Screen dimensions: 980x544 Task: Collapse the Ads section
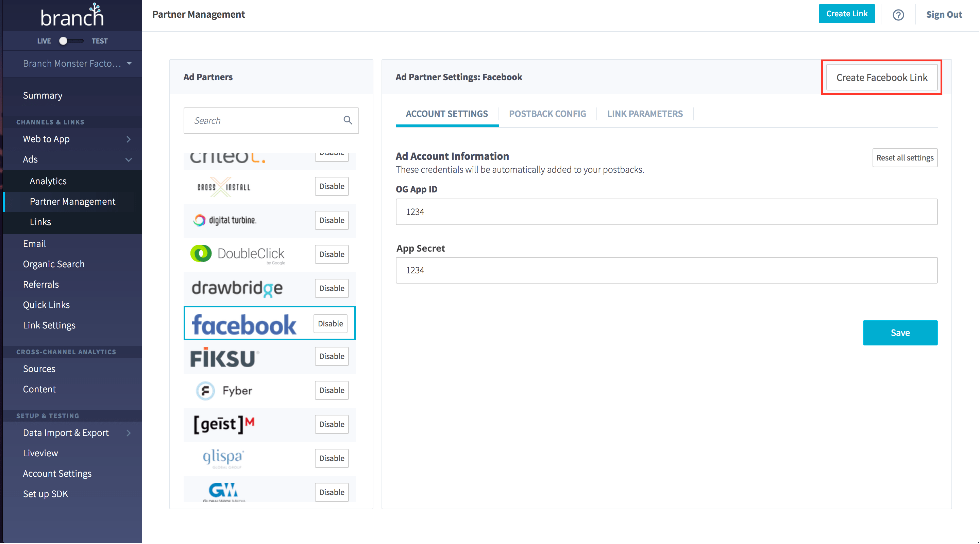pos(129,160)
